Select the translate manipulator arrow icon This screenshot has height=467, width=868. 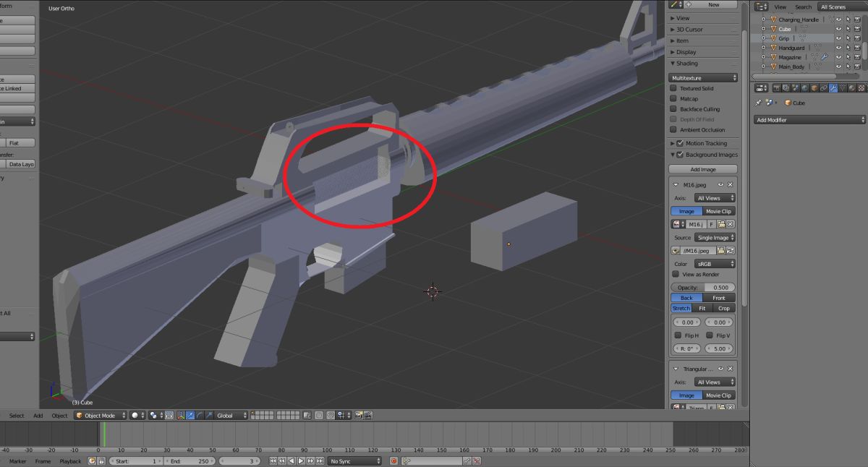(190, 416)
